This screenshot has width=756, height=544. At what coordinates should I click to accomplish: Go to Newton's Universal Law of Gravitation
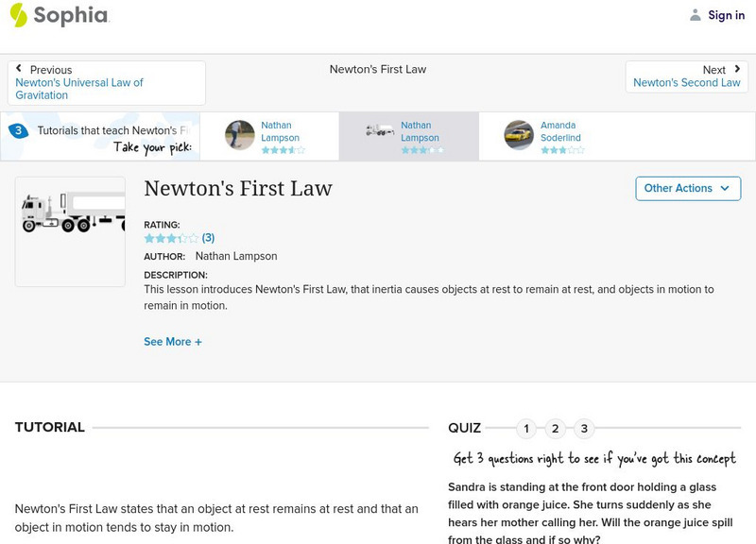(79, 89)
